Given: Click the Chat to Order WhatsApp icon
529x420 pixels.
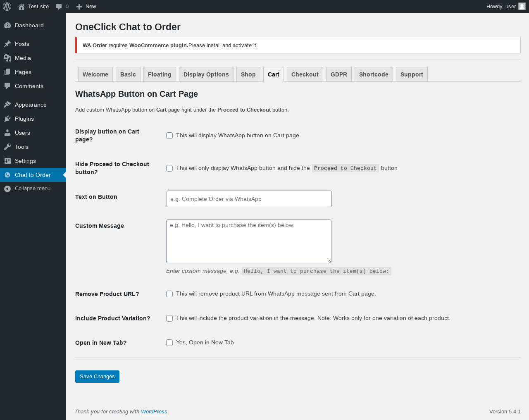Looking at the screenshot, I should (7, 175).
